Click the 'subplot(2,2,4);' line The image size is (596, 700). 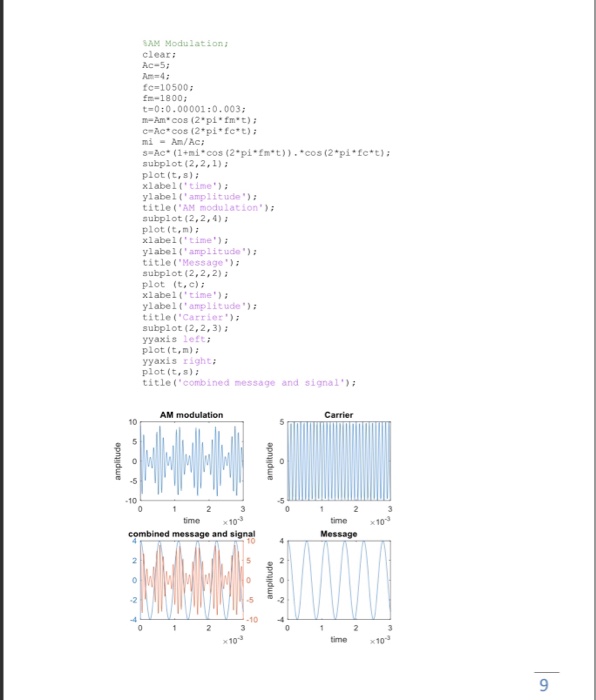pos(185,218)
